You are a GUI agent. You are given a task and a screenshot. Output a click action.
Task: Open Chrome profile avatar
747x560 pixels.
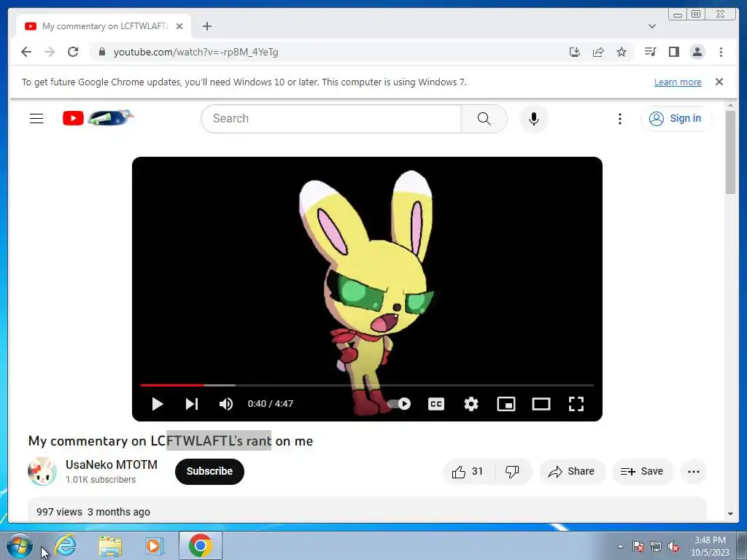(x=697, y=52)
